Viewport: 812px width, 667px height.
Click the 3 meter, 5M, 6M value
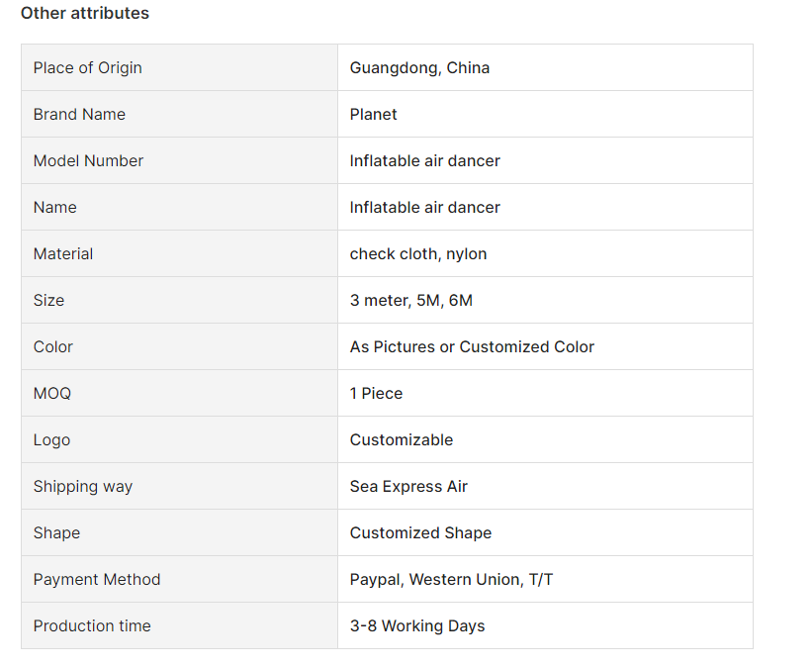coord(410,301)
